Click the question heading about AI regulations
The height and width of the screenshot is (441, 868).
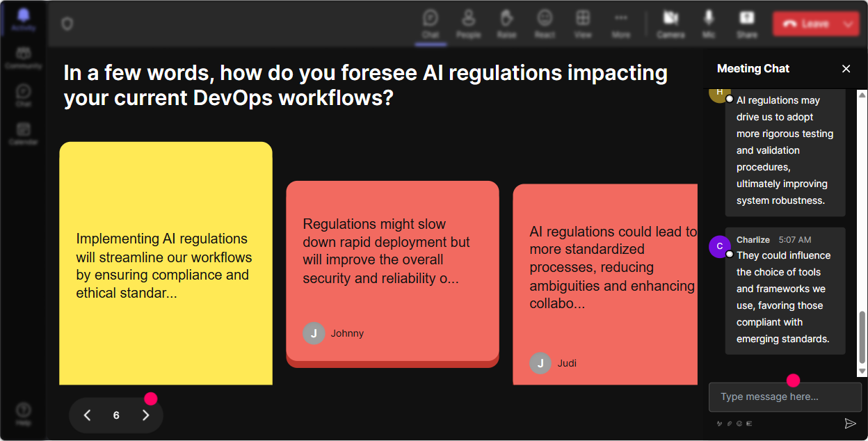pos(365,85)
